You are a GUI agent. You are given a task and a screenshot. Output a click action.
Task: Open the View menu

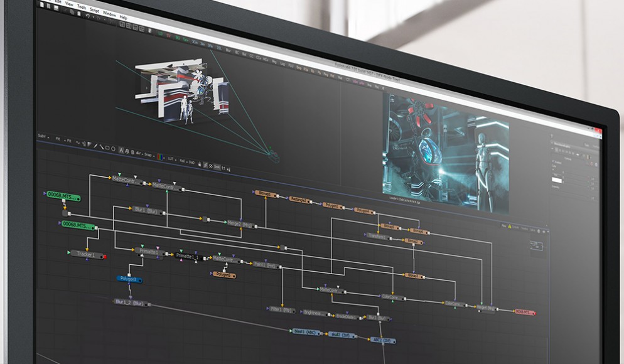coord(69,4)
